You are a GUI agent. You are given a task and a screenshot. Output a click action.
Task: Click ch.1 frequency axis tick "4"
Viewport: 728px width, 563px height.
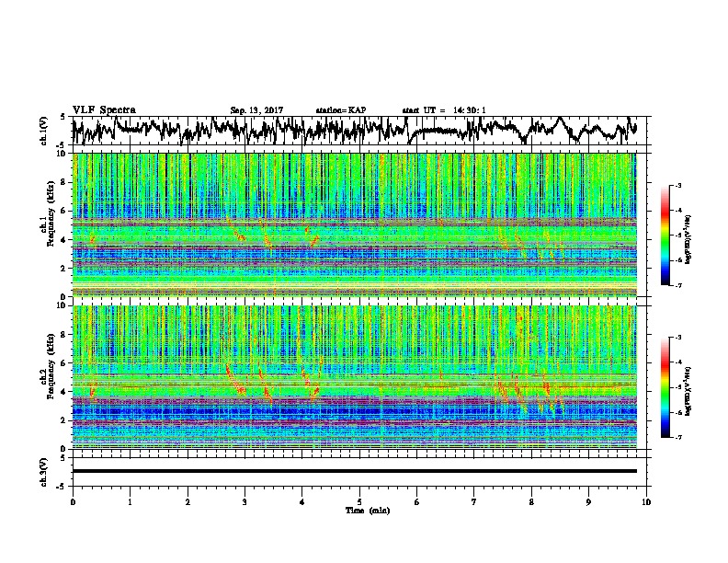click(x=65, y=240)
